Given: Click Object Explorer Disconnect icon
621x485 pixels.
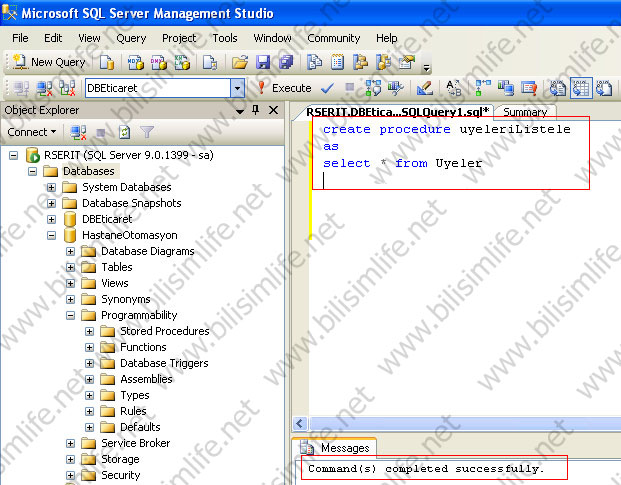Looking at the screenshot, I should (78, 132).
